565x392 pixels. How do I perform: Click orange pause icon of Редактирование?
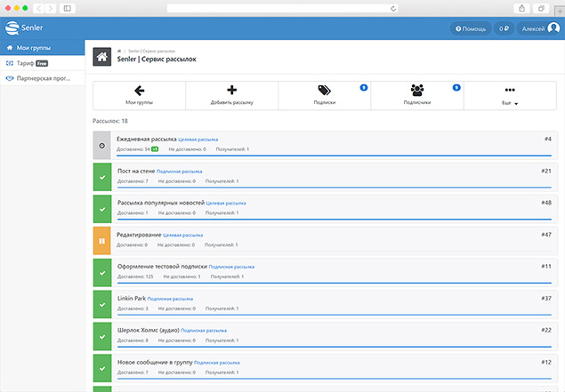(x=102, y=241)
